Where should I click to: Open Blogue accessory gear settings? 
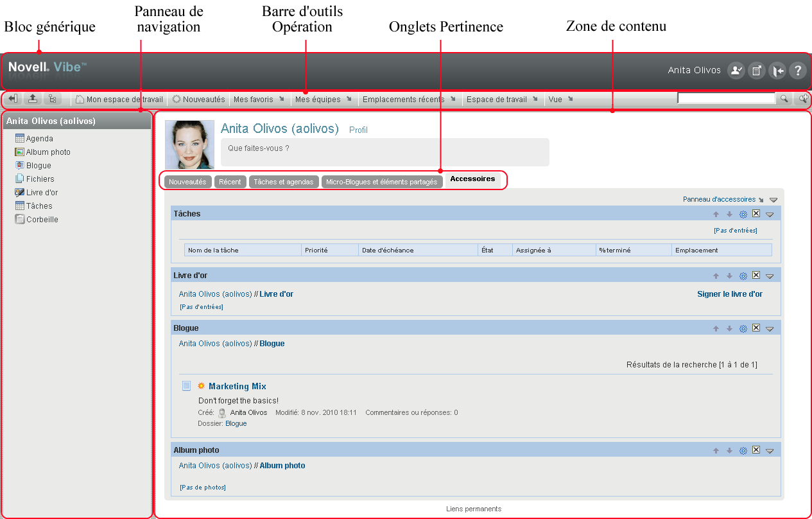[743, 328]
